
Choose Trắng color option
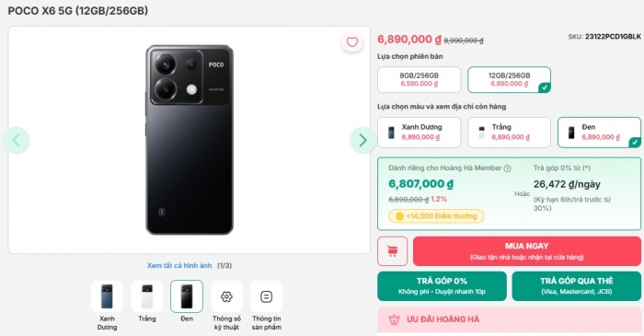pyautogui.click(x=509, y=133)
